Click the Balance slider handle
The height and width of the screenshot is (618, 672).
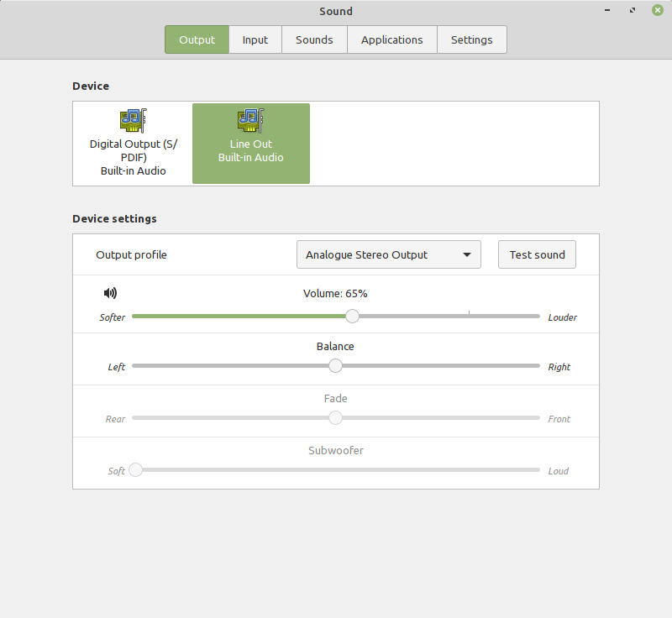(x=335, y=366)
